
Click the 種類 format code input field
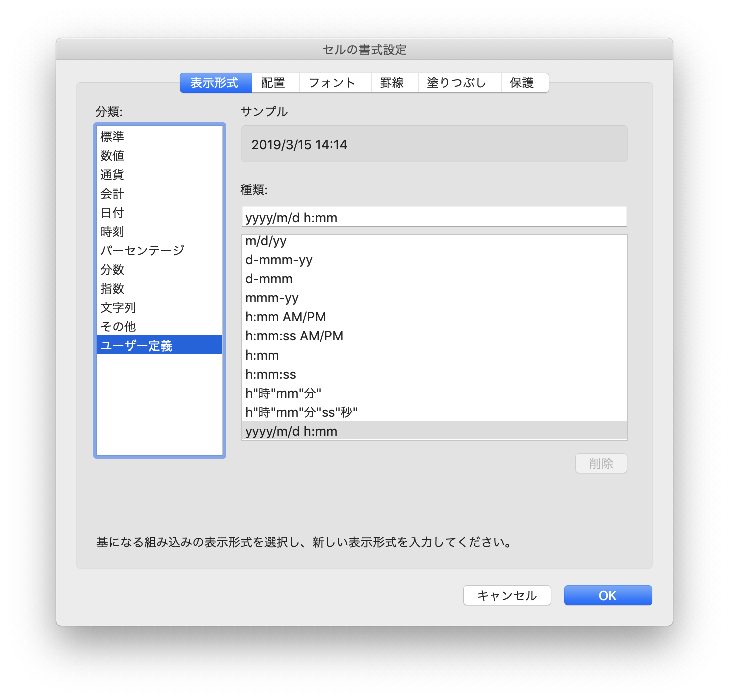pyautogui.click(x=434, y=217)
